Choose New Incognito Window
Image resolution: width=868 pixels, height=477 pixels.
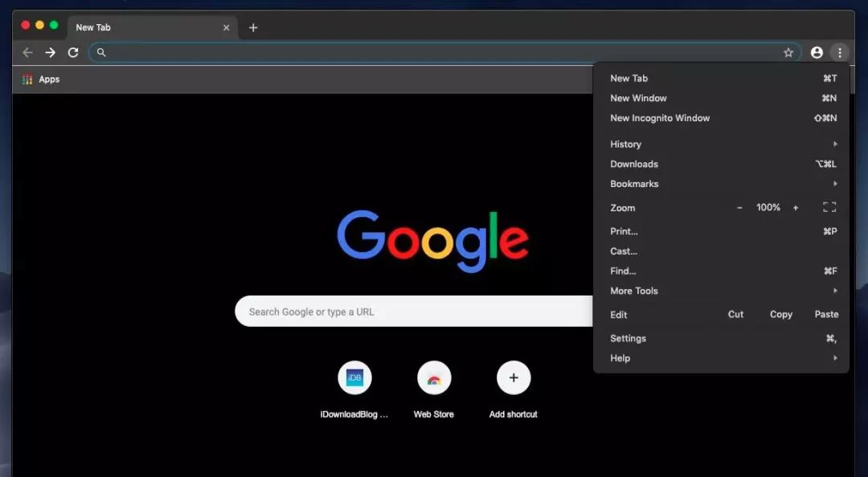pyautogui.click(x=721, y=118)
